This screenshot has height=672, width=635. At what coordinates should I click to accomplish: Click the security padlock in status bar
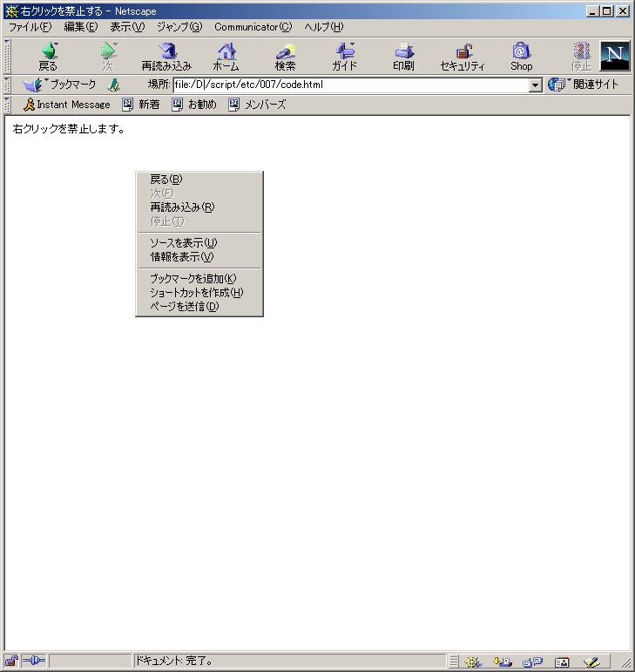(11, 662)
